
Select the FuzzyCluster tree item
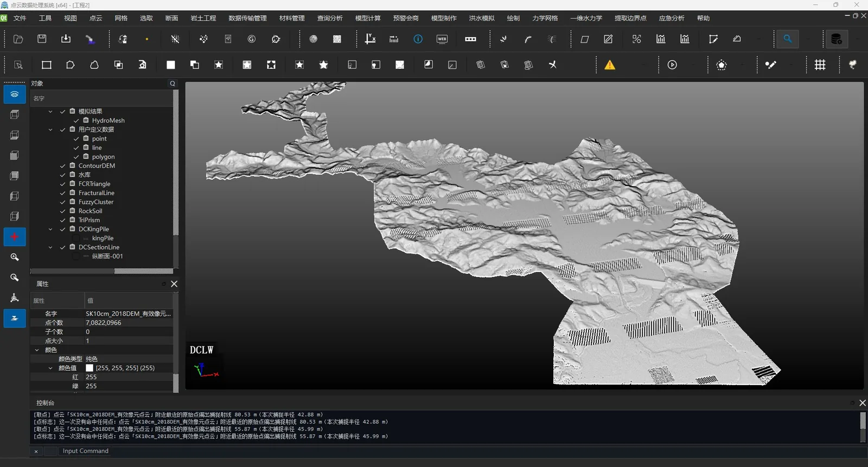[x=96, y=202]
